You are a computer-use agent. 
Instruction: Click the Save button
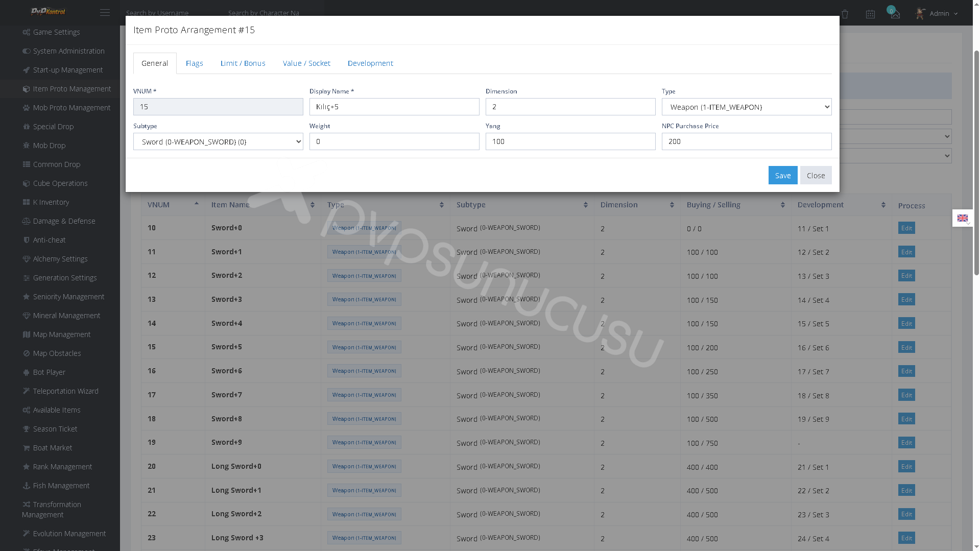click(783, 175)
